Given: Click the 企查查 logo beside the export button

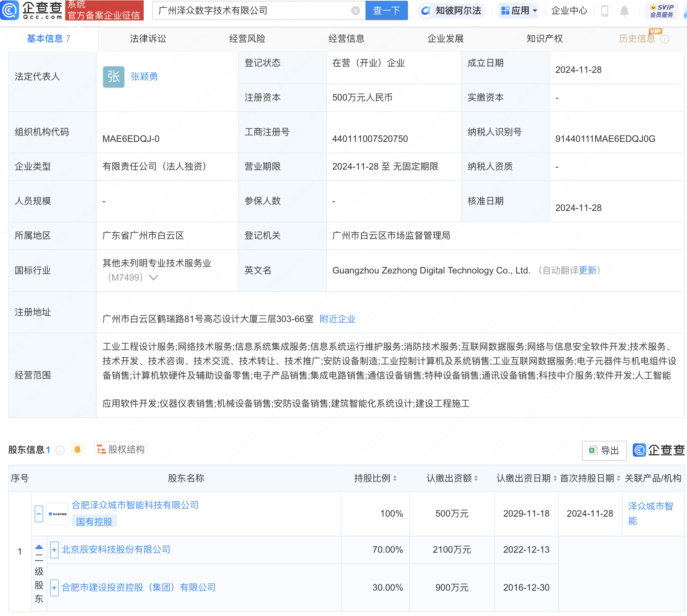Looking at the screenshot, I should [659, 450].
